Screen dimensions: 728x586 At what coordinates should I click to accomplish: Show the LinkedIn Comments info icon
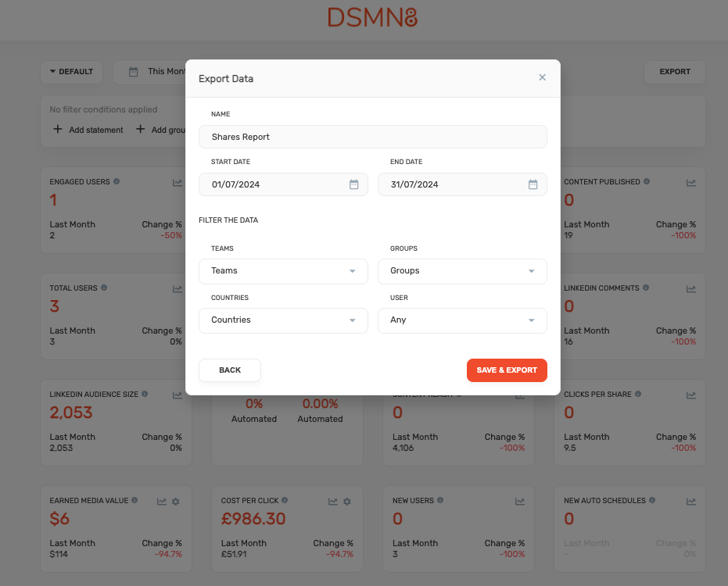[x=646, y=288]
